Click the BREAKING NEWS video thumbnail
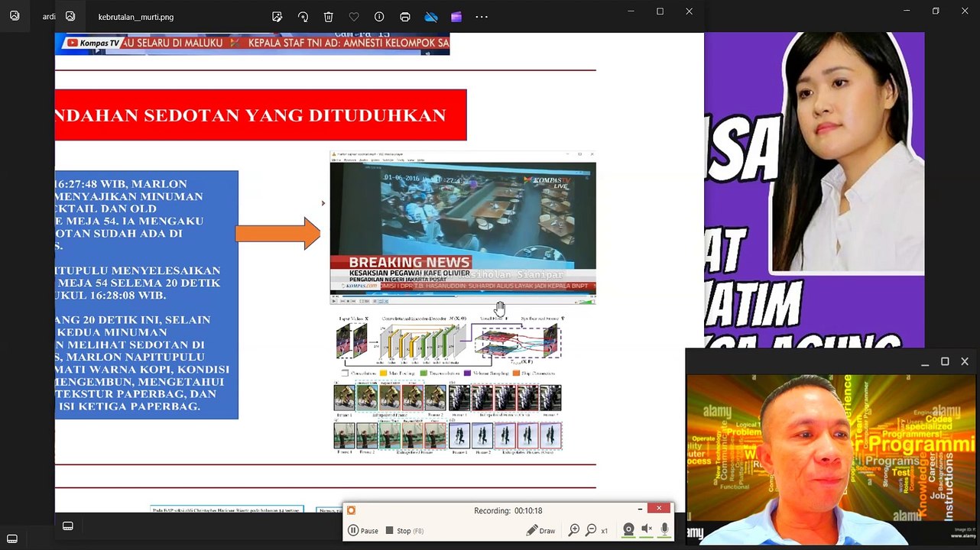Screen dimensions: 980x550 pyautogui.click(x=462, y=228)
